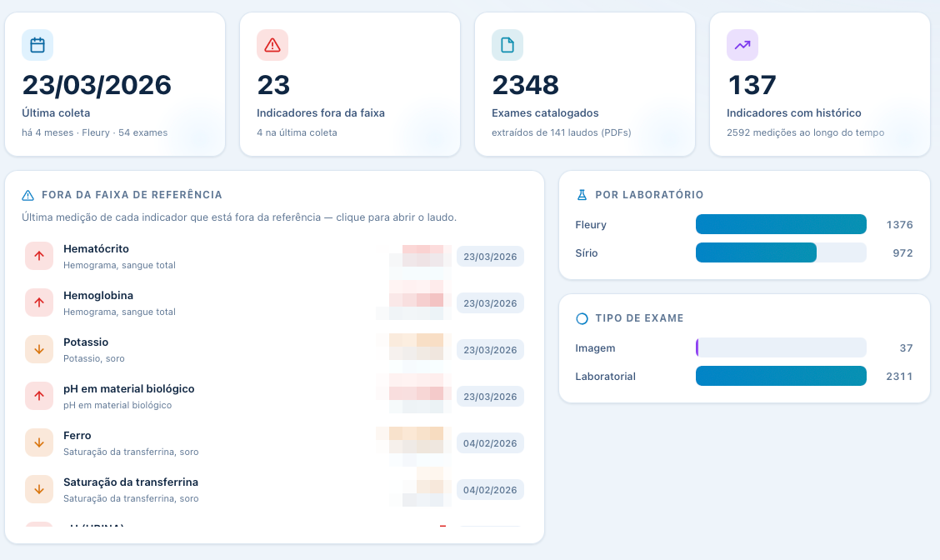
Task: Click the document icon above Exames catalogados
Action: coord(507,45)
